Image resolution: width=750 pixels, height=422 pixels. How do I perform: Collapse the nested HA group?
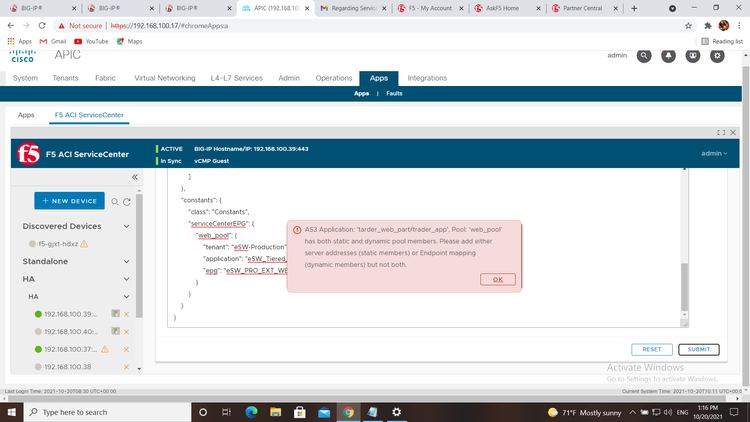(126, 297)
